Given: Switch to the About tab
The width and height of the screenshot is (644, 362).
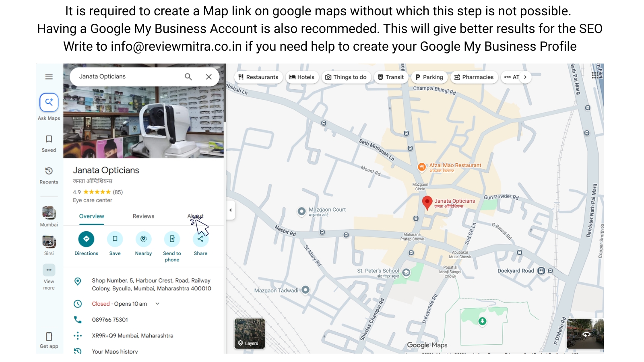Looking at the screenshot, I should pyautogui.click(x=195, y=216).
